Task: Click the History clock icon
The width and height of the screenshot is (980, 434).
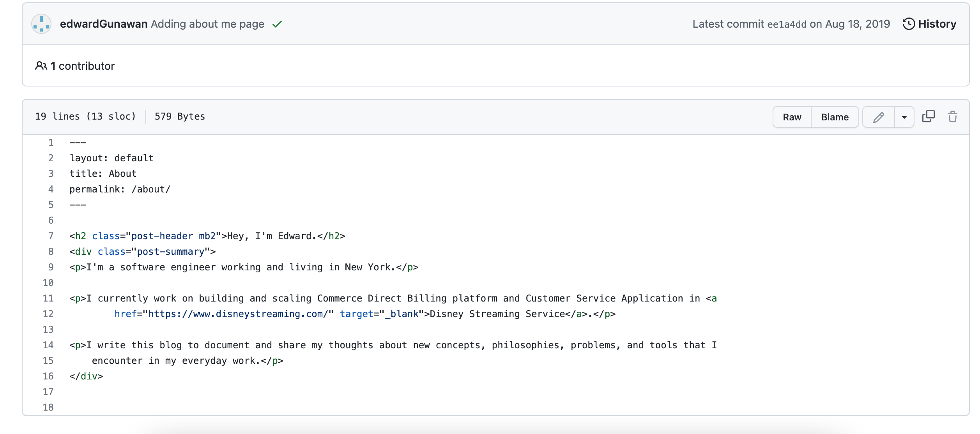Action: point(908,24)
